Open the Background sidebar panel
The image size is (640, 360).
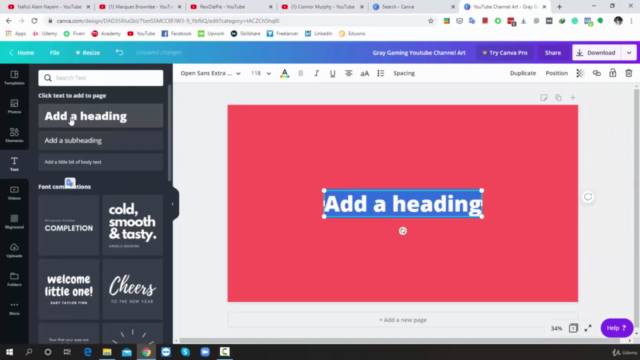14,221
